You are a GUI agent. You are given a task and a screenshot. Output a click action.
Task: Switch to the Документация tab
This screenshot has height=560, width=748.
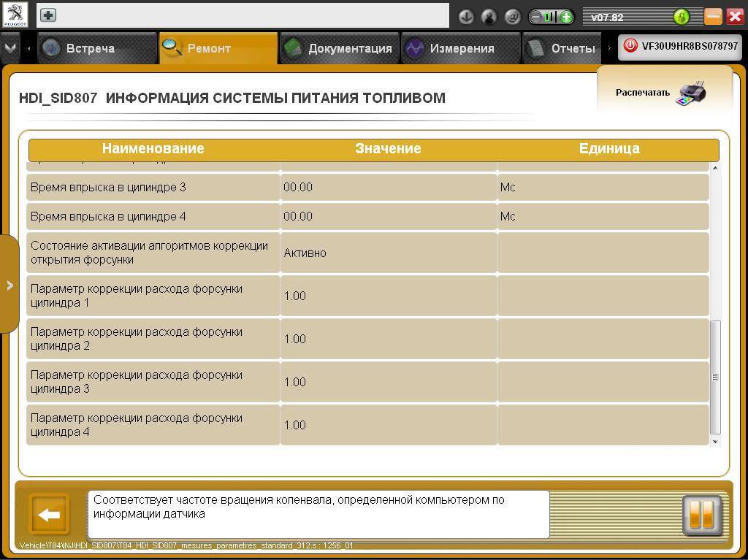point(340,48)
